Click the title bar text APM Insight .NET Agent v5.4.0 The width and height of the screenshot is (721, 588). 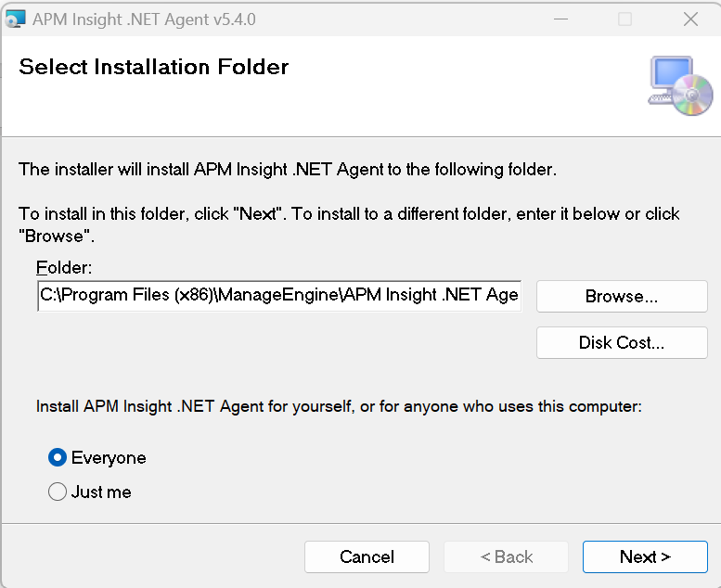pos(144,19)
